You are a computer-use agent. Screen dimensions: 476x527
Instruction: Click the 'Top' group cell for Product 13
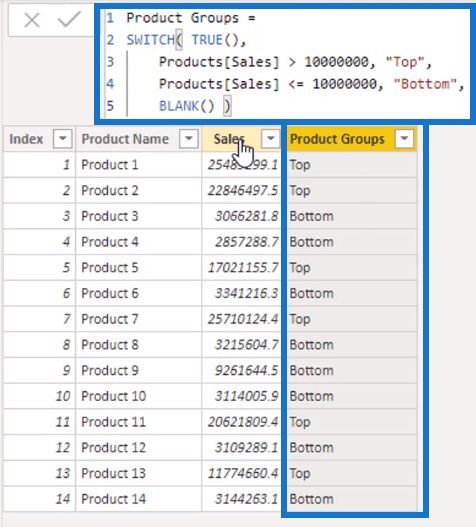[352, 473]
